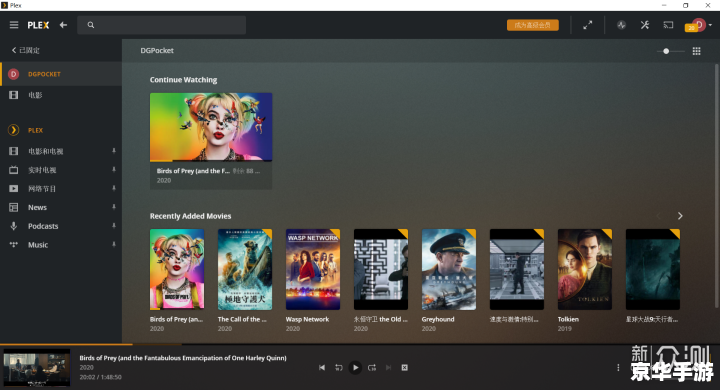The width and height of the screenshot is (720, 390).
Task: Click the Wasp Network title text
Action: (x=307, y=319)
